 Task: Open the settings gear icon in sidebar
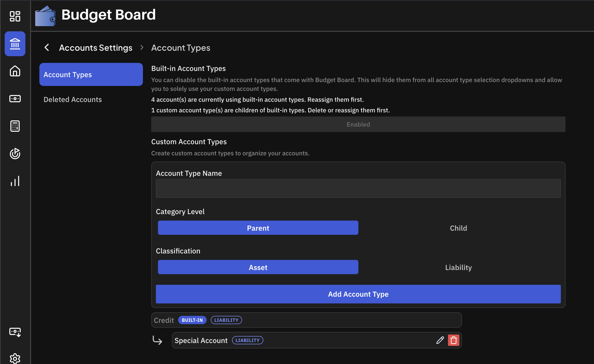(x=15, y=358)
